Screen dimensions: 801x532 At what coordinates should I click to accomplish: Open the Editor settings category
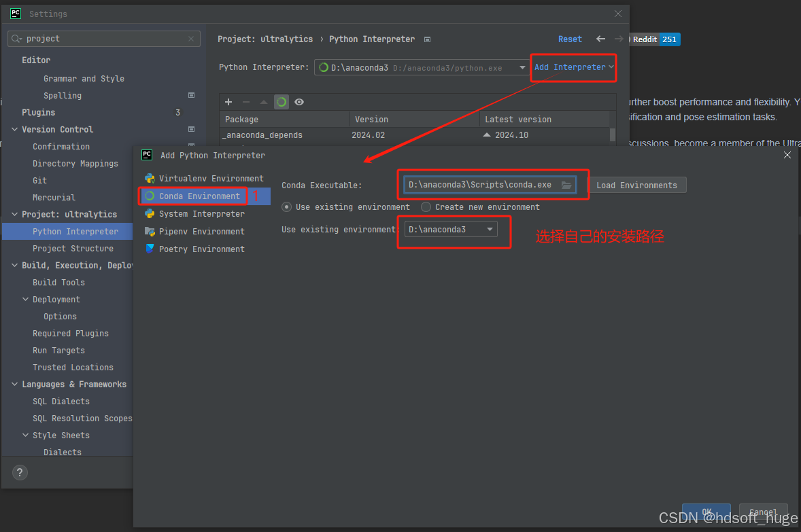point(36,60)
